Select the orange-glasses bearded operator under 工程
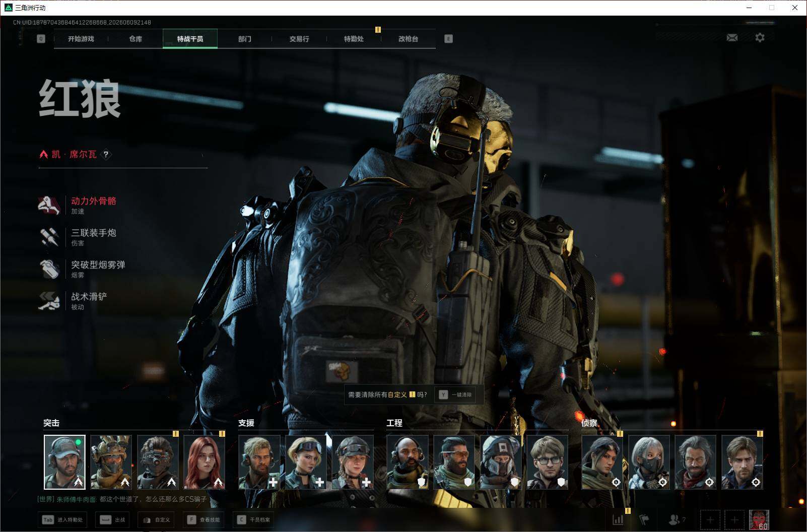 point(454,462)
